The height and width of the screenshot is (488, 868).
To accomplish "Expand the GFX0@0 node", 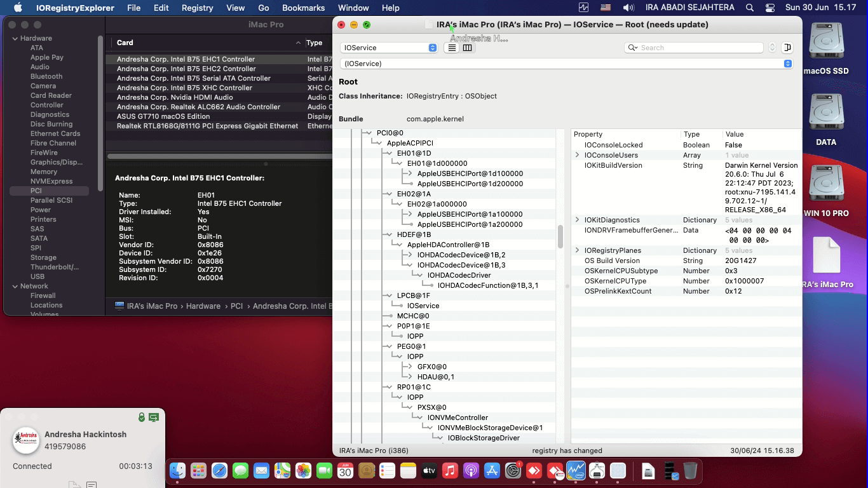I will point(410,367).
